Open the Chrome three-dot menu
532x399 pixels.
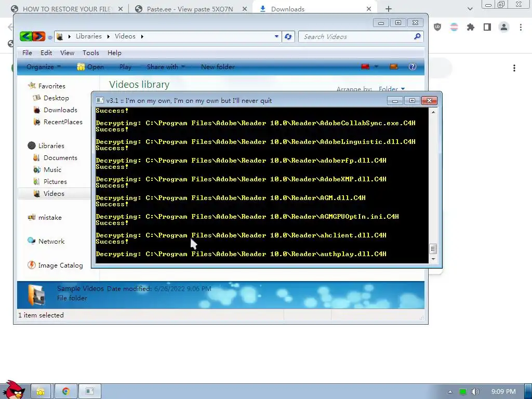click(x=521, y=27)
